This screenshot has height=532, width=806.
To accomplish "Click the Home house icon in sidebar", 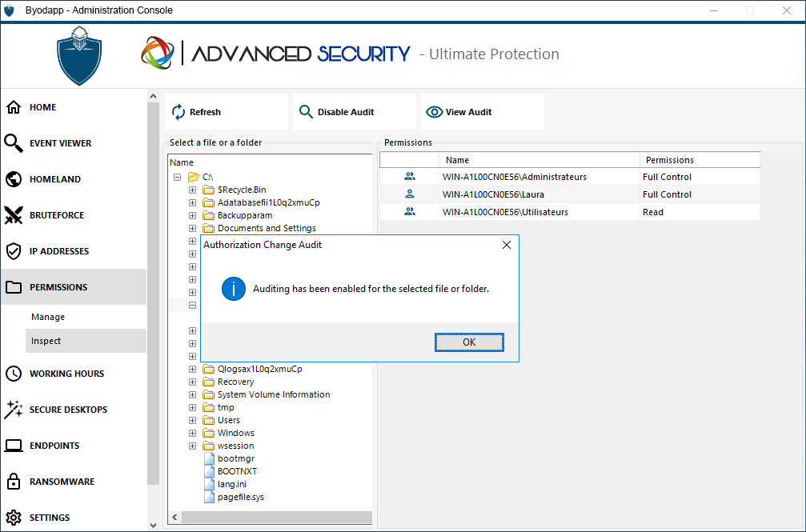I will pyautogui.click(x=14, y=107).
